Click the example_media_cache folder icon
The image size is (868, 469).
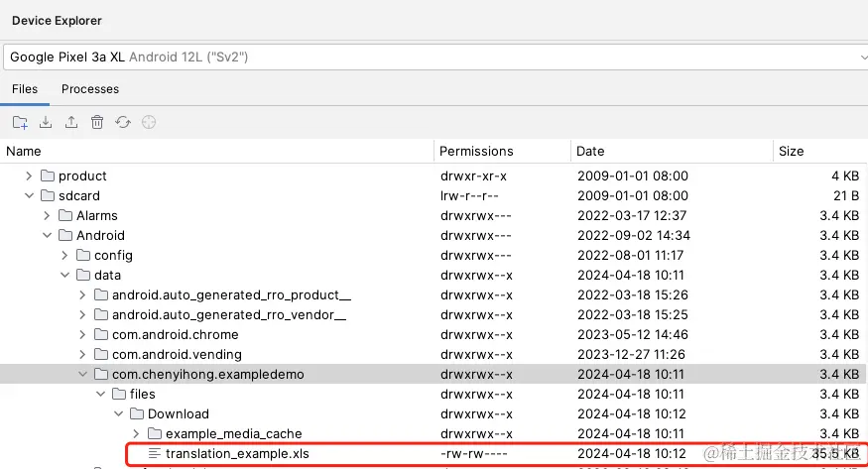[155, 434]
